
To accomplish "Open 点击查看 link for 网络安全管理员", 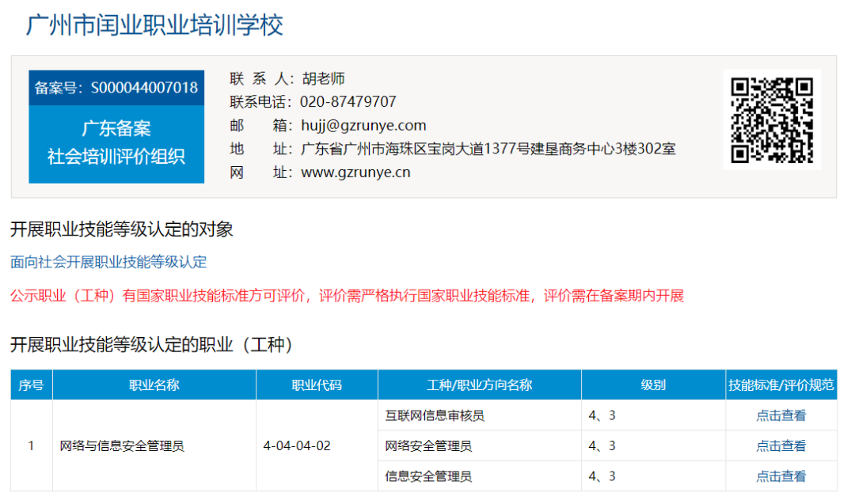I will [x=781, y=446].
